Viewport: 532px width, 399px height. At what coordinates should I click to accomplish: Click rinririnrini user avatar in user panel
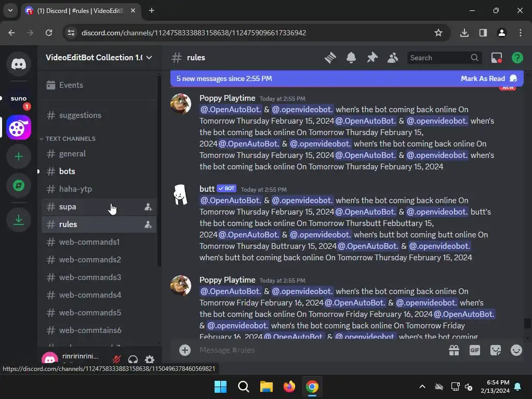point(50,358)
